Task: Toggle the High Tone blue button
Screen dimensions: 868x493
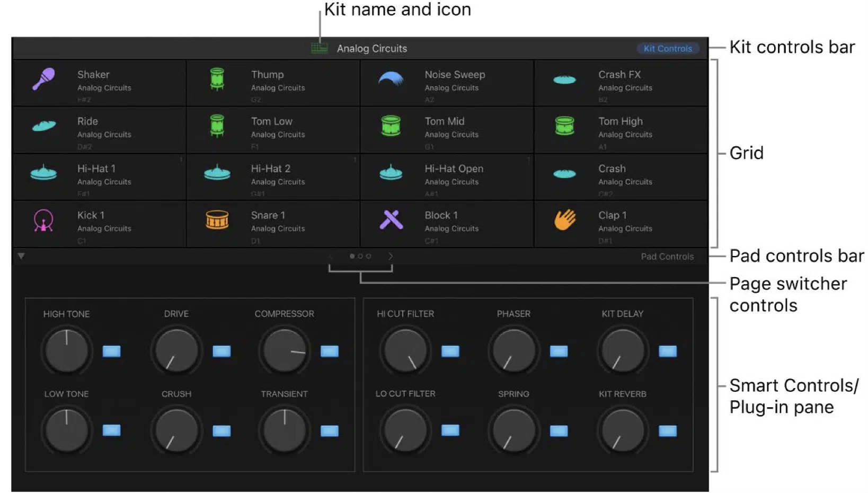Action: pyautogui.click(x=111, y=351)
